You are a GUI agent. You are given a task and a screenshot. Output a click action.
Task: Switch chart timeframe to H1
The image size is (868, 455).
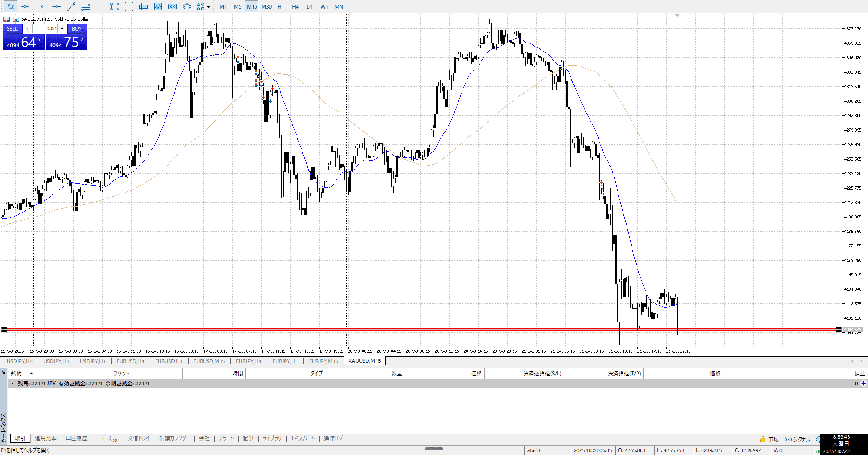[281, 7]
